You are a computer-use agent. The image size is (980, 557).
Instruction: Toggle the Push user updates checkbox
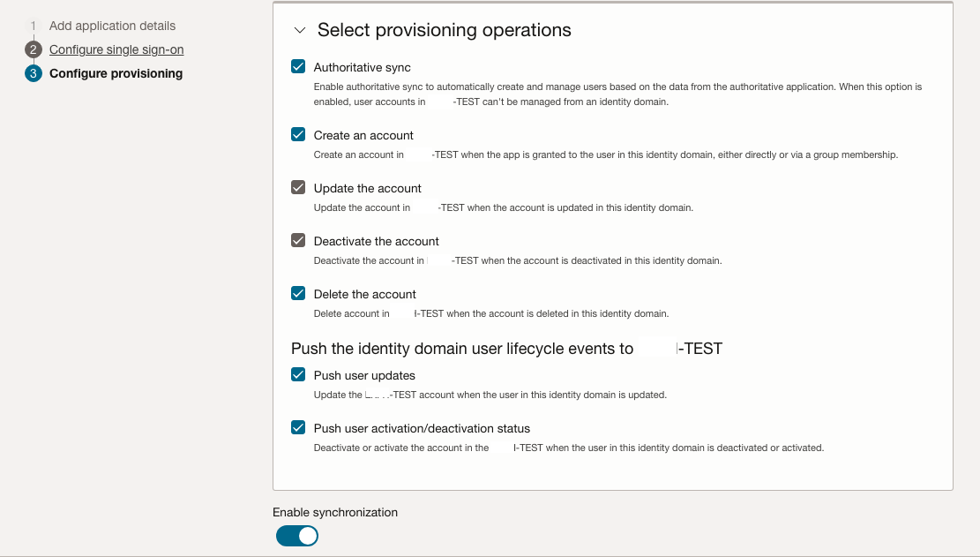pos(297,374)
